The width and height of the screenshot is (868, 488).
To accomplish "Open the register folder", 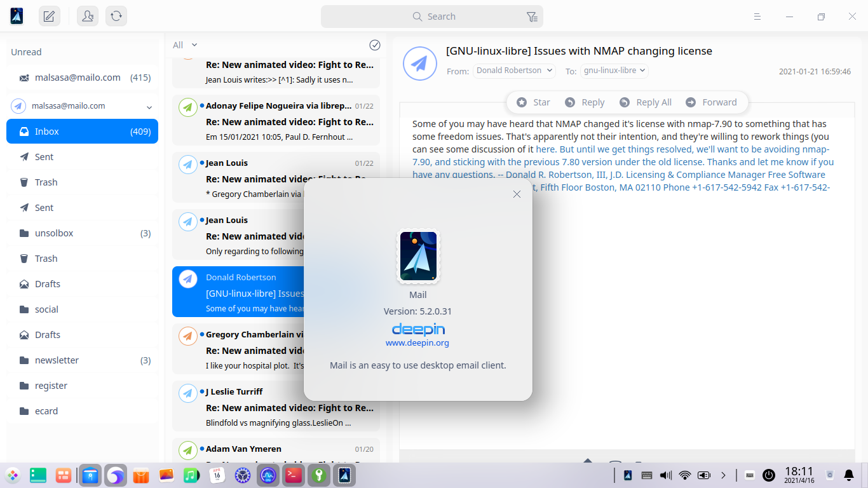I will 82,386.
